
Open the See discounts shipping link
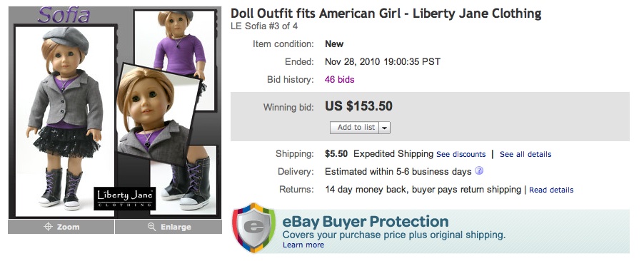point(461,154)
